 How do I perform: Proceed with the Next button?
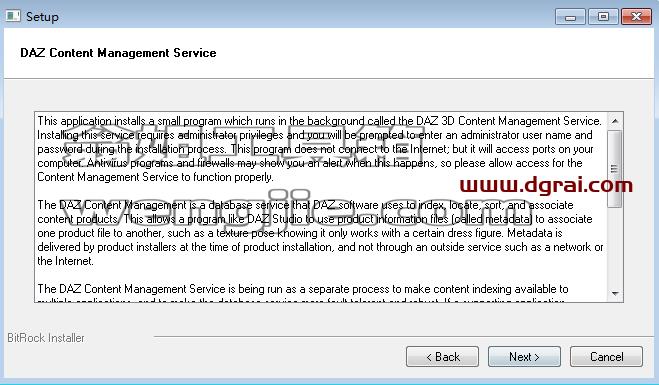tap(524, 357)
